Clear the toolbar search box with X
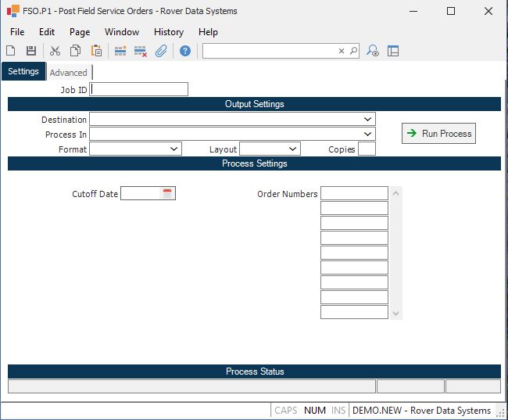The height and width of the screenshot is (420, 508). [342, 51]
